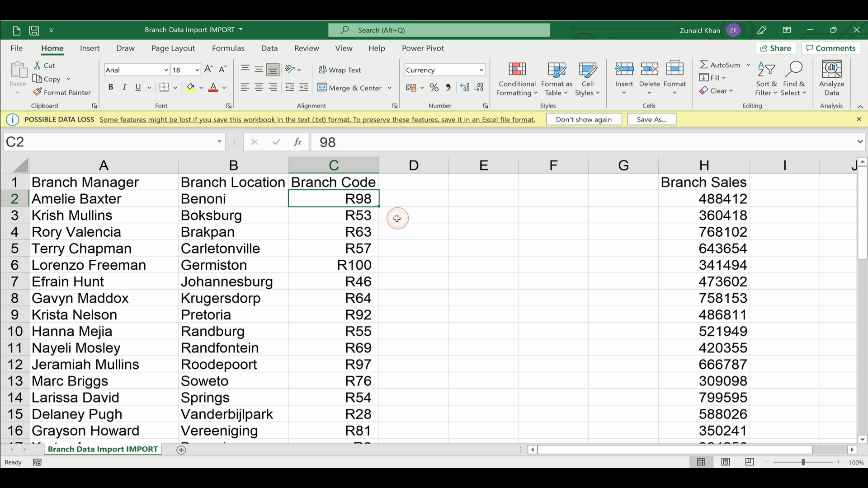Open the Currency number format dropdown
The height and width of the screenshot is (488, 868).
coord(481,70)
